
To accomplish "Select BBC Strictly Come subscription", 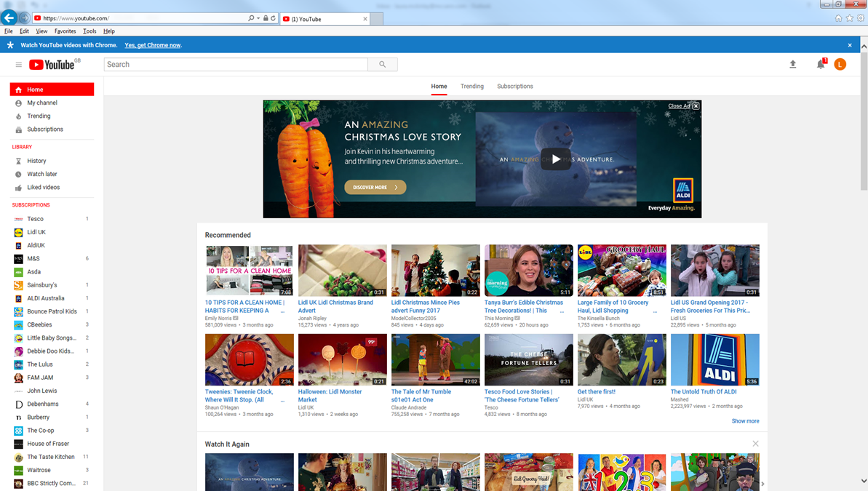I will coord(52,483).
